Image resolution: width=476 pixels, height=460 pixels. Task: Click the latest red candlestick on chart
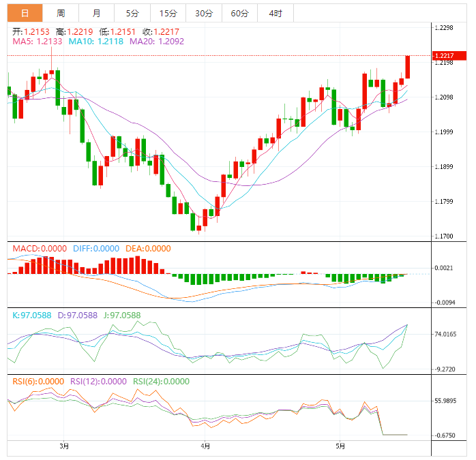408,67
